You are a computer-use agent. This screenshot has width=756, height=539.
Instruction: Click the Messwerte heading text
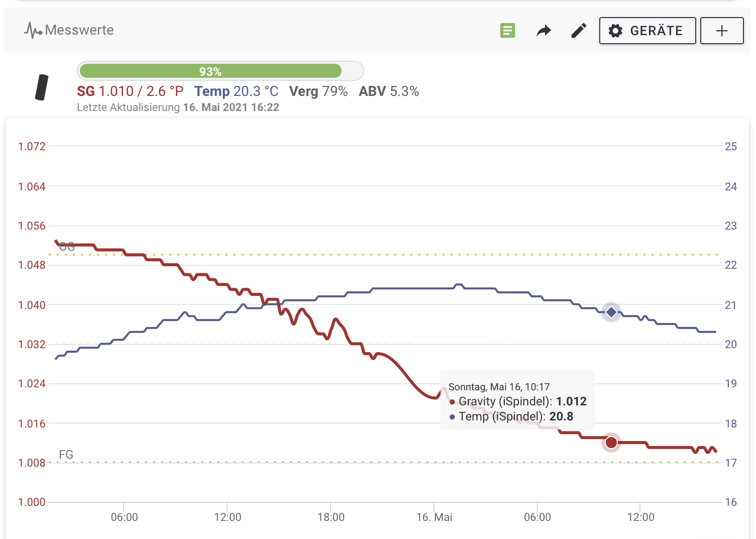pos(79,30)
